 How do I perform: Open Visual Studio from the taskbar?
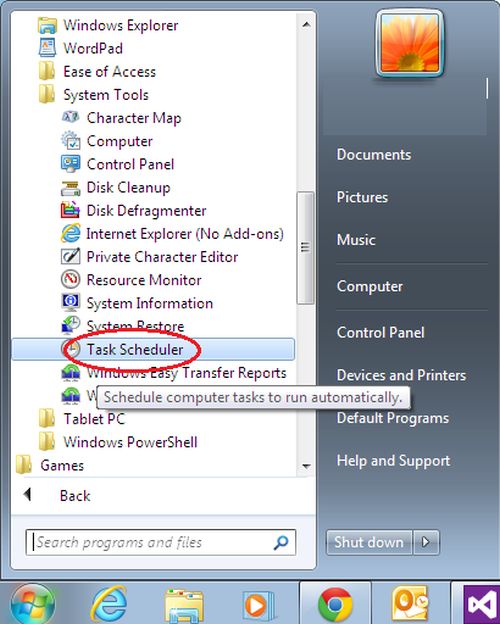pyautogui.click(x=481, y=604)
